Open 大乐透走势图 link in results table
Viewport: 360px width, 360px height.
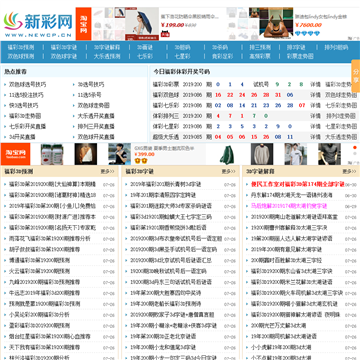coord(341,137)
